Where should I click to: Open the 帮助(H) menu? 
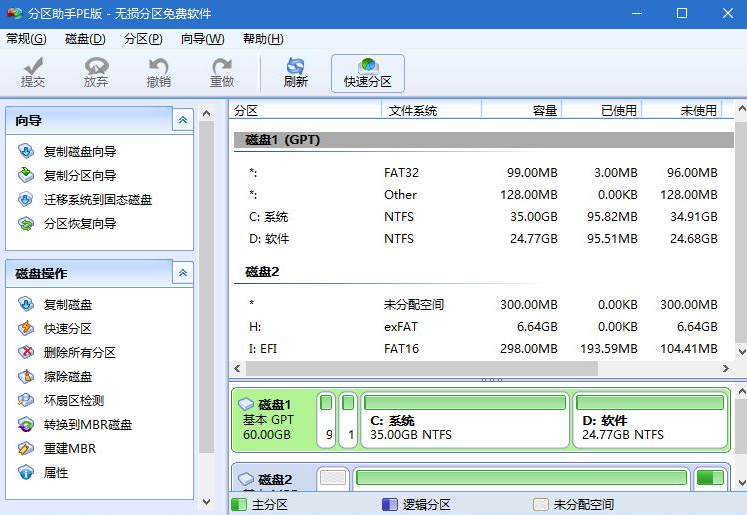262,39
